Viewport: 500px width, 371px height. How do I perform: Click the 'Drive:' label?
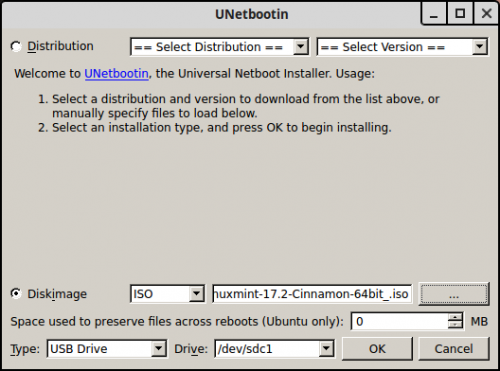coord(191,349)
